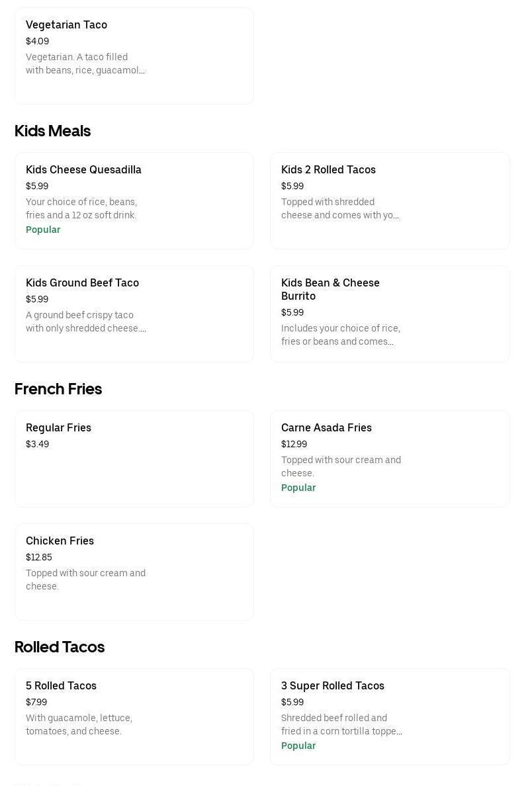Click Popular tag on 3 Super Rolled Tacos
This screenshot has width=532, height=786.
(x=298, y=746)
